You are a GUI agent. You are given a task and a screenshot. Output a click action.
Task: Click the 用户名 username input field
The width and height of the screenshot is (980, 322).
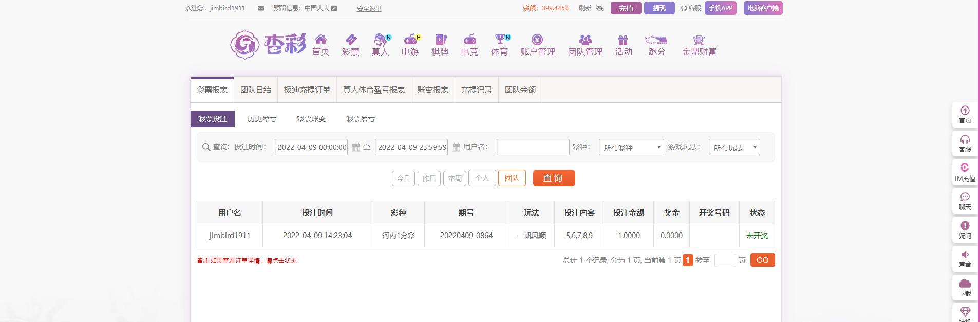coord(533,147)
